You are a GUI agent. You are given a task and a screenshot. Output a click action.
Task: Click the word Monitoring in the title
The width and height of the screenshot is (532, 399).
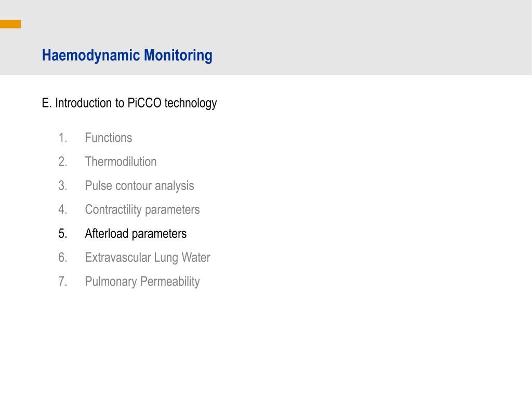tap(178, 55)
